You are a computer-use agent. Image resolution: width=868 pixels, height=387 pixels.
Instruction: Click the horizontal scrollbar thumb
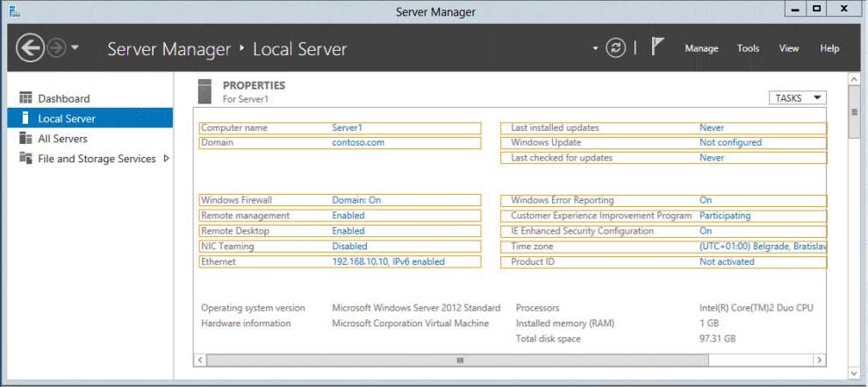tap(459, 360)
